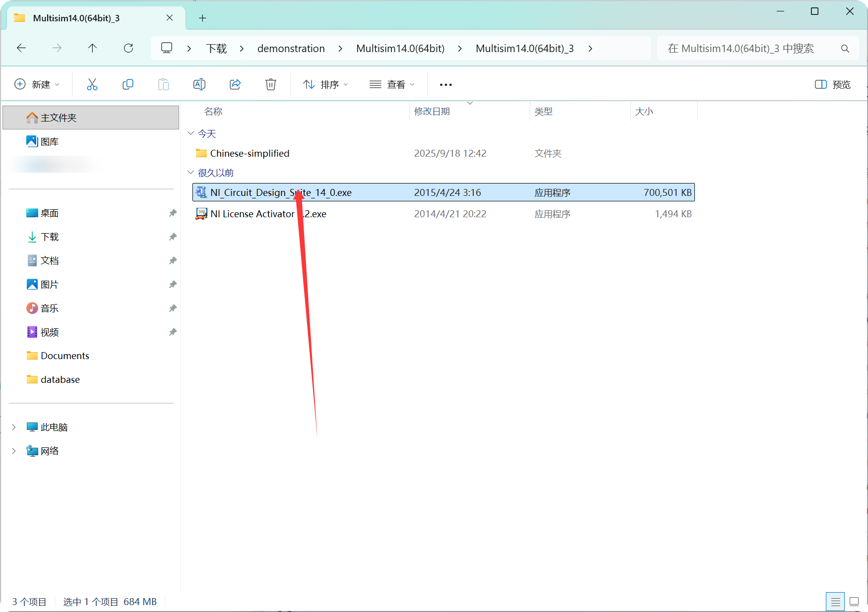The width and height of the screenshot is (868, 612).
Task: Click the Cut scissors icon
Action: coord(92,84)
